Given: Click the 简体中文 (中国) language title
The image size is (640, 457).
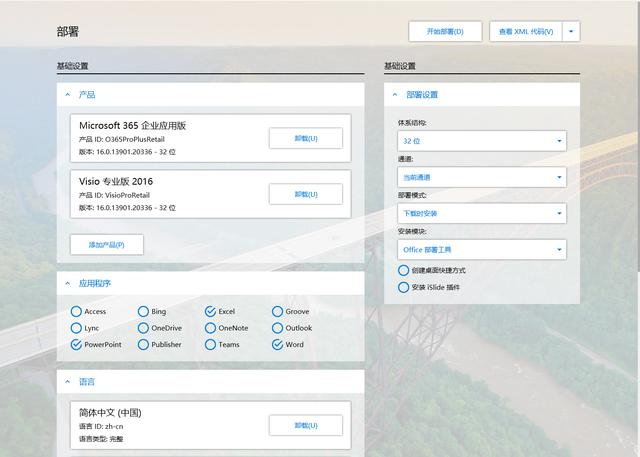Looking at the screenshot, I should click(x=110, y=413).
